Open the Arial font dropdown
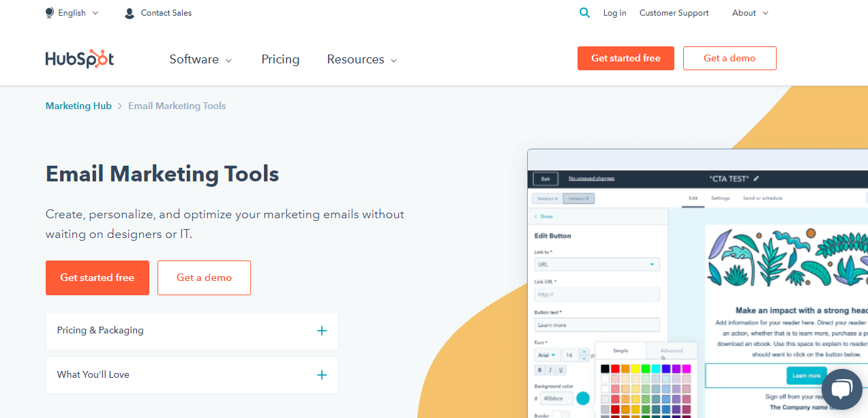The width and height of the screenshot is (868, 418). pyautogui.click(x=547, y=355)
